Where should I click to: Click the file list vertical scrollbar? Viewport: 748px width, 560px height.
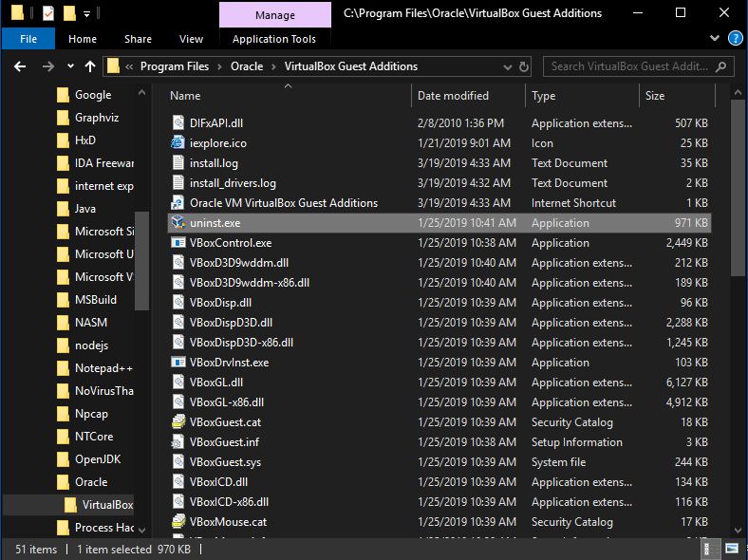click(738, 188)
